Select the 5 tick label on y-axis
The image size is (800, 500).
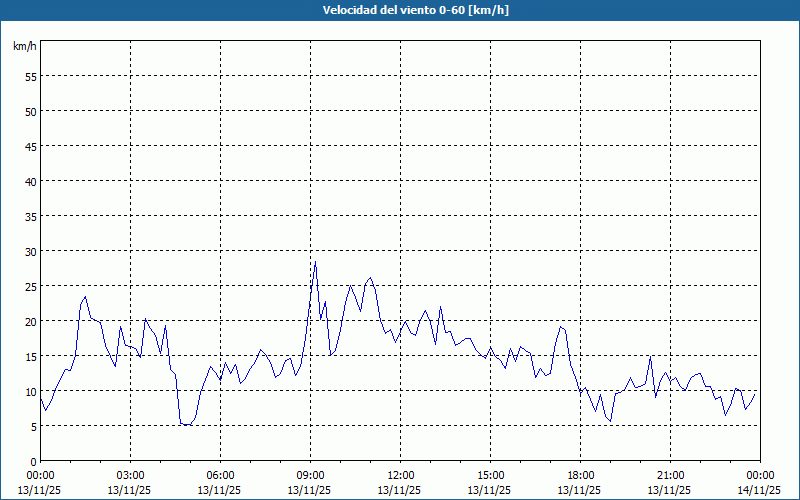(x=33, y=426)
